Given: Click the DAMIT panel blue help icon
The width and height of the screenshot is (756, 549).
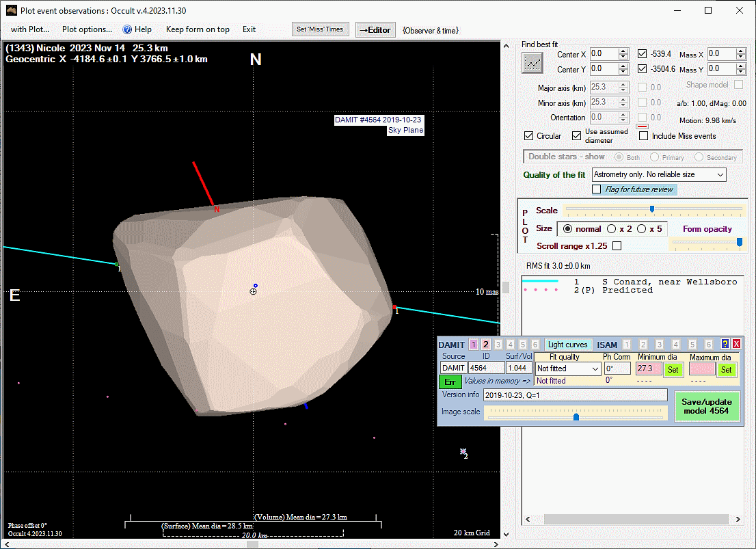Looking at the screenshot, I should click(x=725, y=345).
